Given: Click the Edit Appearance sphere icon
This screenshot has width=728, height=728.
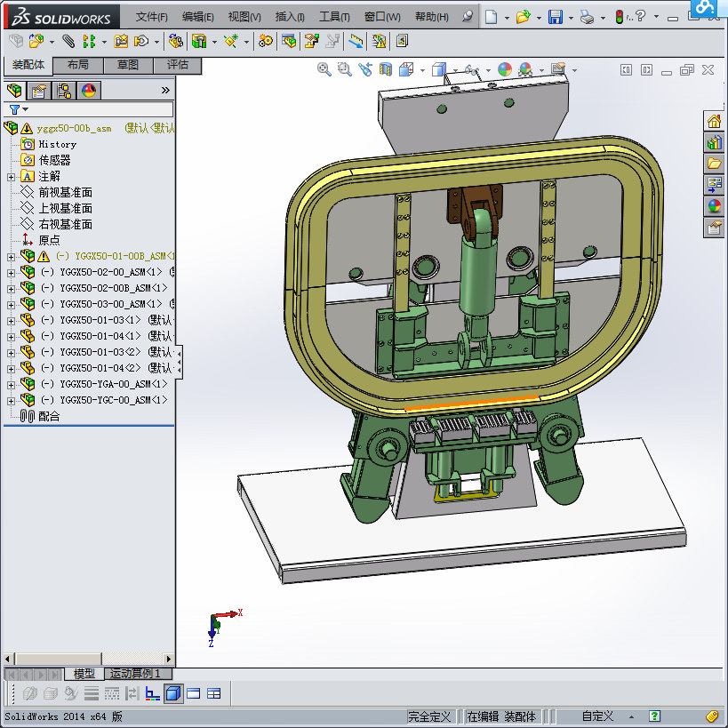Looking at the screenshot, I should click(x=505, y=69).
